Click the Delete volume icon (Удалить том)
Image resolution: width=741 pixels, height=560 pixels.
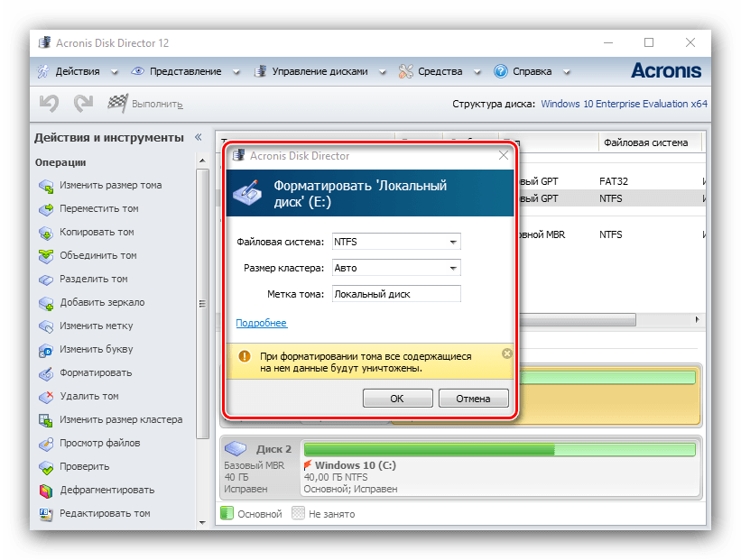tap(46, 397)
